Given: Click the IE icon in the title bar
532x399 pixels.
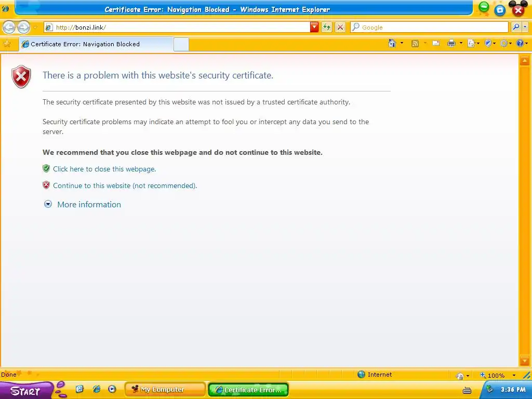Looking at the screenshot, I should pyautogui.click(x=5, y=9).
